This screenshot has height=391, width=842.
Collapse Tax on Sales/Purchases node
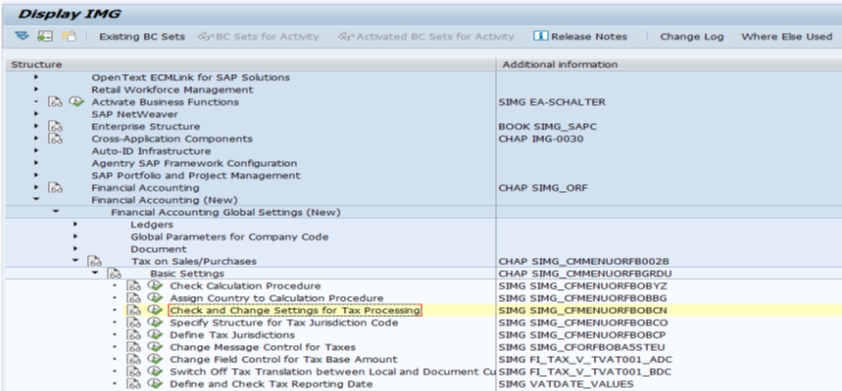(x=76, y=260)
